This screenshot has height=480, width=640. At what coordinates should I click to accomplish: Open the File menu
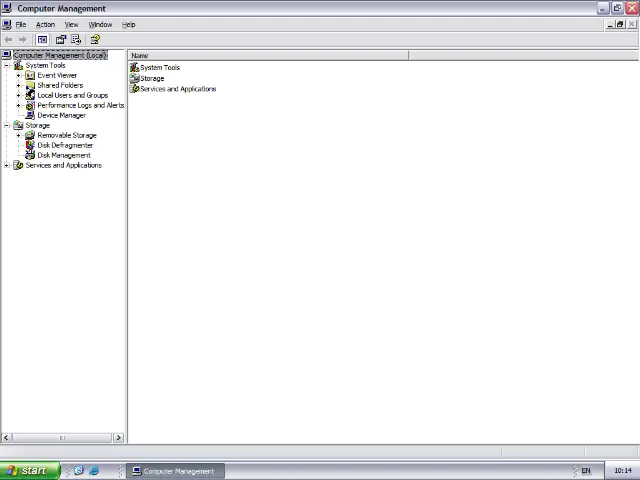tap(21, 24)
